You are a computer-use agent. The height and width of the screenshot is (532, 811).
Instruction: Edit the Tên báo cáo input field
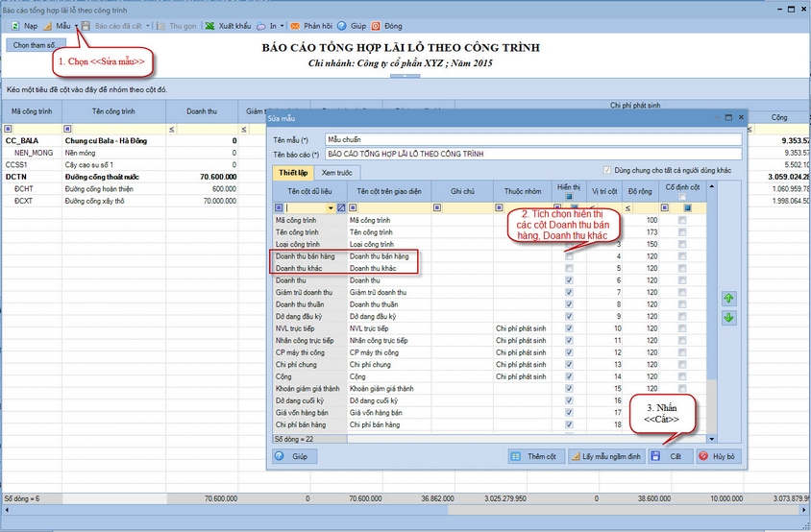point(533,154)
